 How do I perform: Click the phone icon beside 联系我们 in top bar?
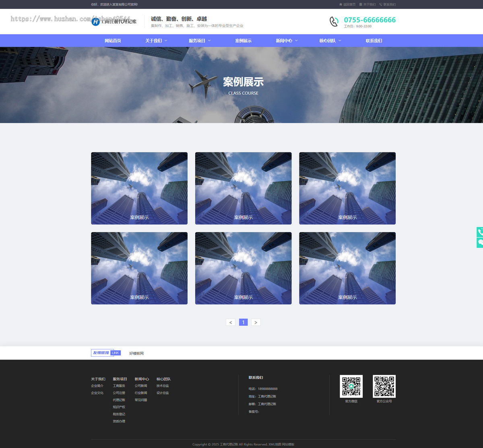pyautogui.click(x=381, y=4)
